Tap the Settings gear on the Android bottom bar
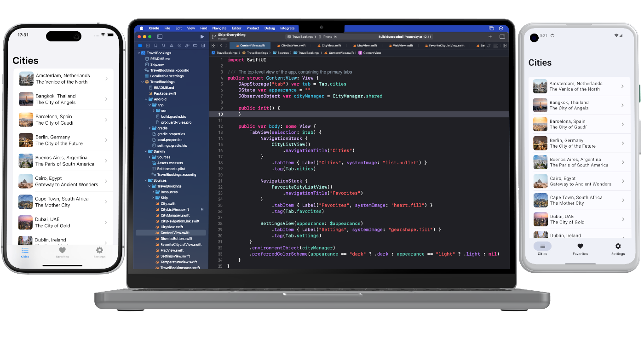644x362 pixels. (x=618, y=246)
